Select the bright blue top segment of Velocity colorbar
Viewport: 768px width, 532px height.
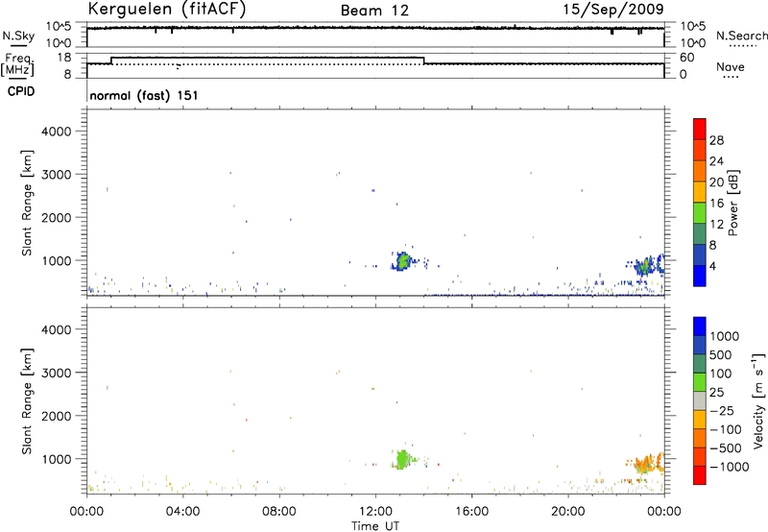700,326
